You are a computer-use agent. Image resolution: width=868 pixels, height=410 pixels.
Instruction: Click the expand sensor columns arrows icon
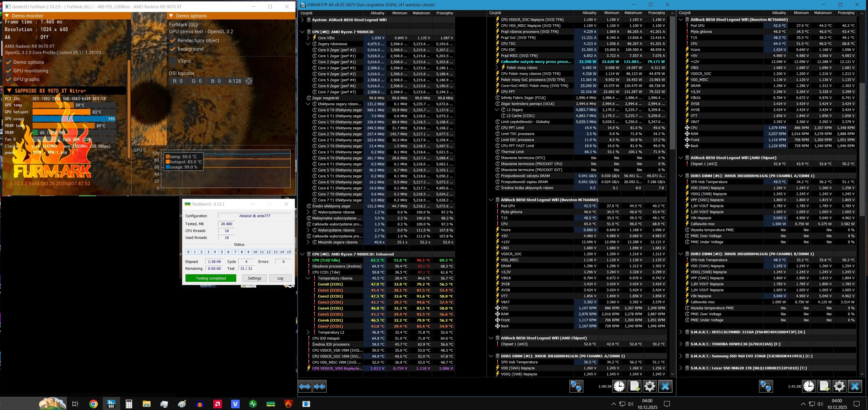click(305, 387)
